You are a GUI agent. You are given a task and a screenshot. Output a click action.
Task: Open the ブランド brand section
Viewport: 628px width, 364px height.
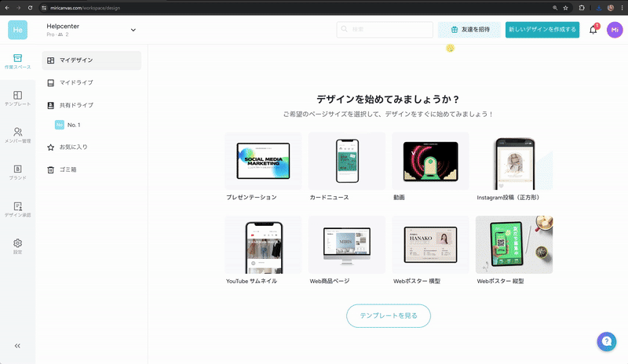[17, 172]
